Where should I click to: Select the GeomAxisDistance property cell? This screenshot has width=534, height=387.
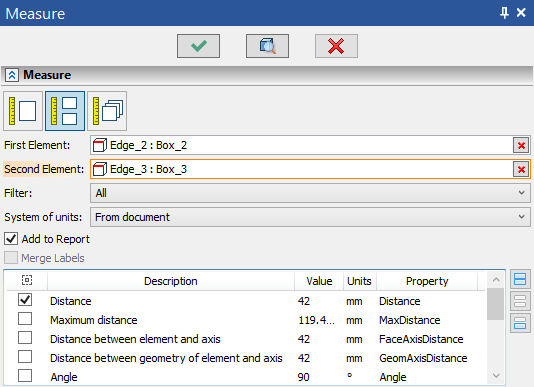click(x=423, y=358)
